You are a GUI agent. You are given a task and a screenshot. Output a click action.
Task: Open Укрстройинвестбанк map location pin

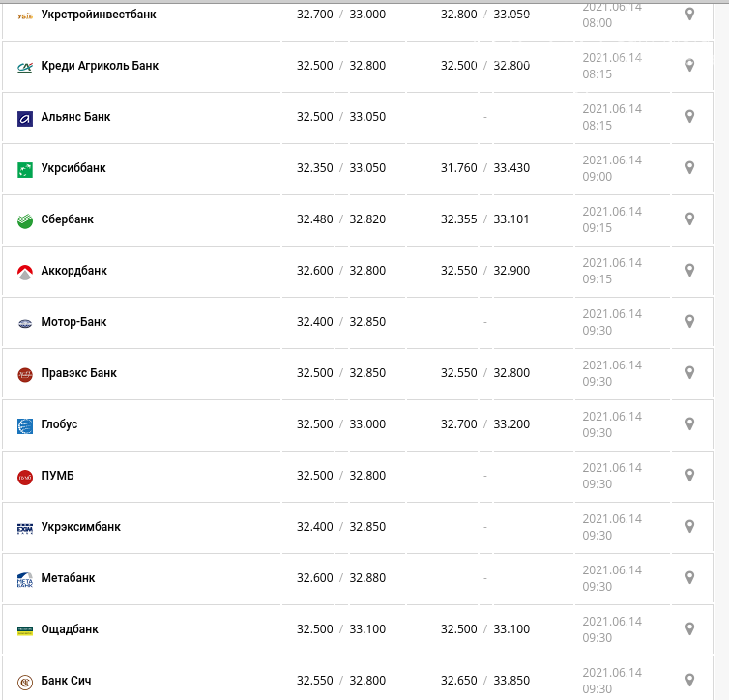click(x=689, y=15)
